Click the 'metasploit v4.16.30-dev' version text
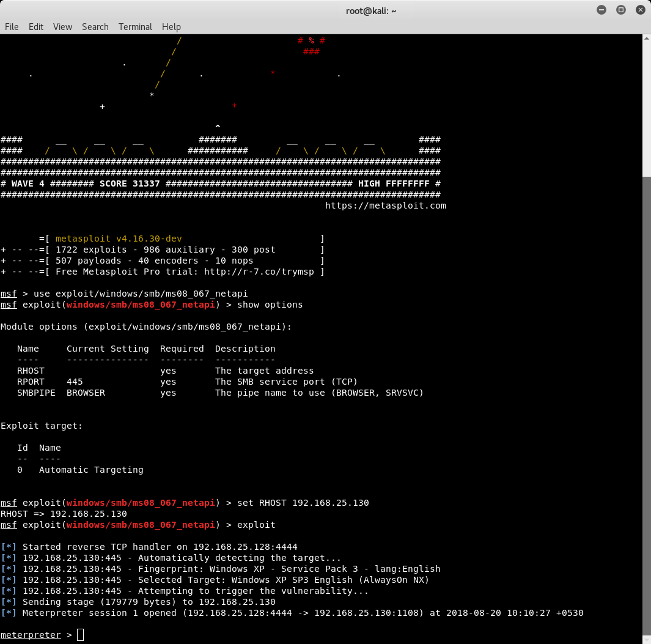This screenshot has width=651, height=644. click(119, 239)
